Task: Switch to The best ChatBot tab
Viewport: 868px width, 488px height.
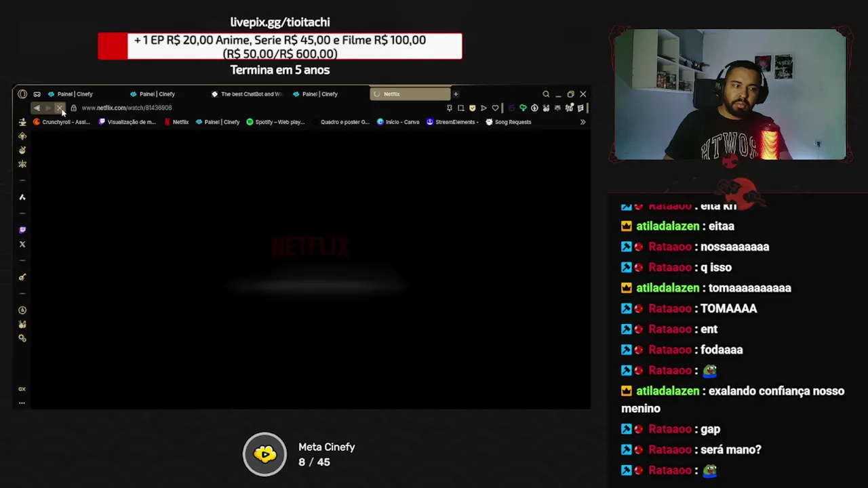Action: tap(247, 94)
